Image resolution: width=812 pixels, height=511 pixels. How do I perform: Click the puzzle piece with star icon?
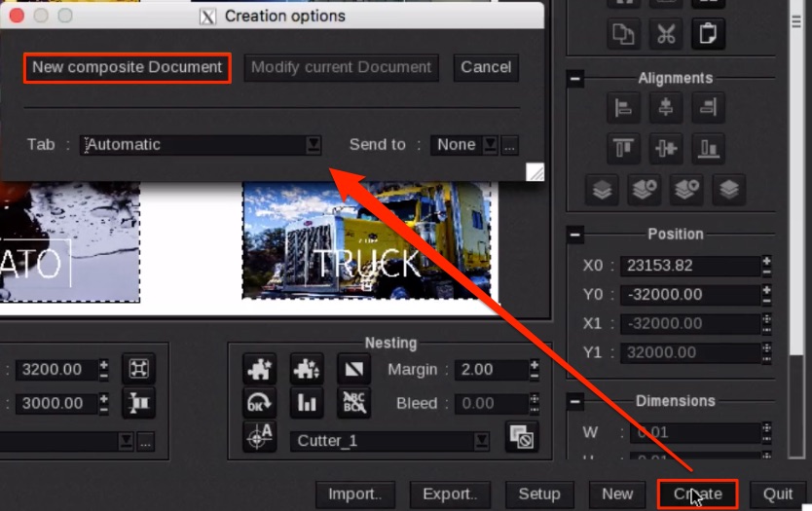261,368
